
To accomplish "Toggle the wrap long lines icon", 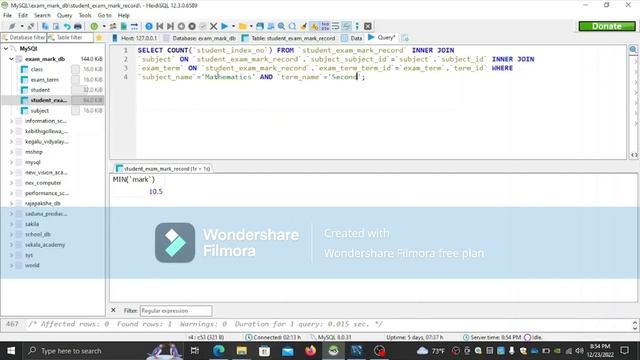I will point(336,26).
